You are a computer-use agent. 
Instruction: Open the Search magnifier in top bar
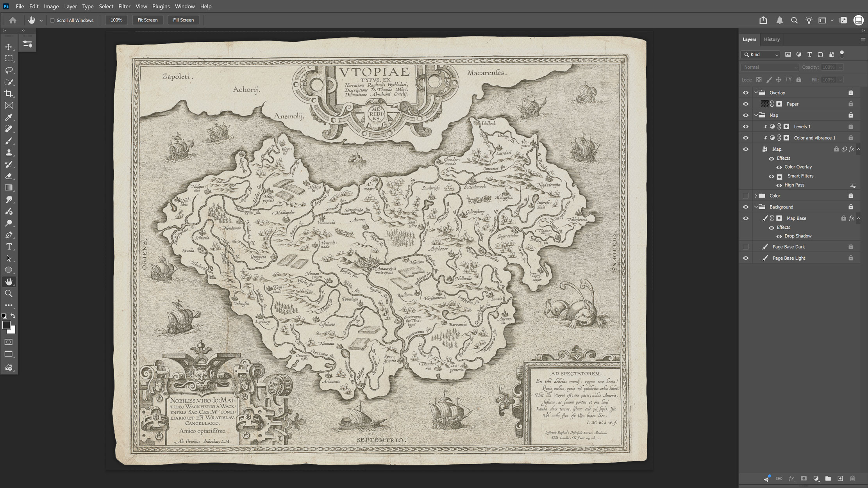[x=794, y=20]
